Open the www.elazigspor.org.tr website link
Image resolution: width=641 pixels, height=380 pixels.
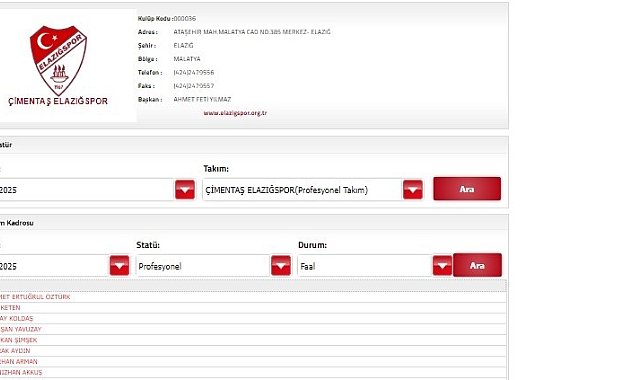coord(235,113)
